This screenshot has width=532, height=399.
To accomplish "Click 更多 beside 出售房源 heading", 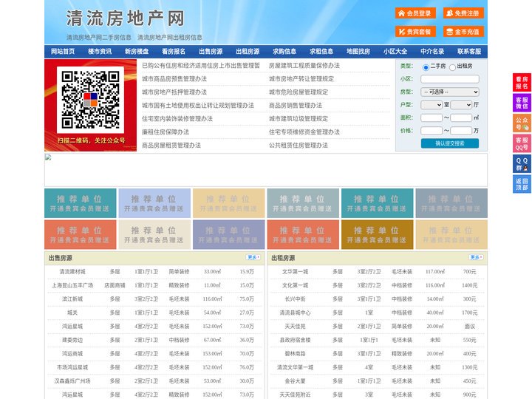I will [x=253, y=258].
